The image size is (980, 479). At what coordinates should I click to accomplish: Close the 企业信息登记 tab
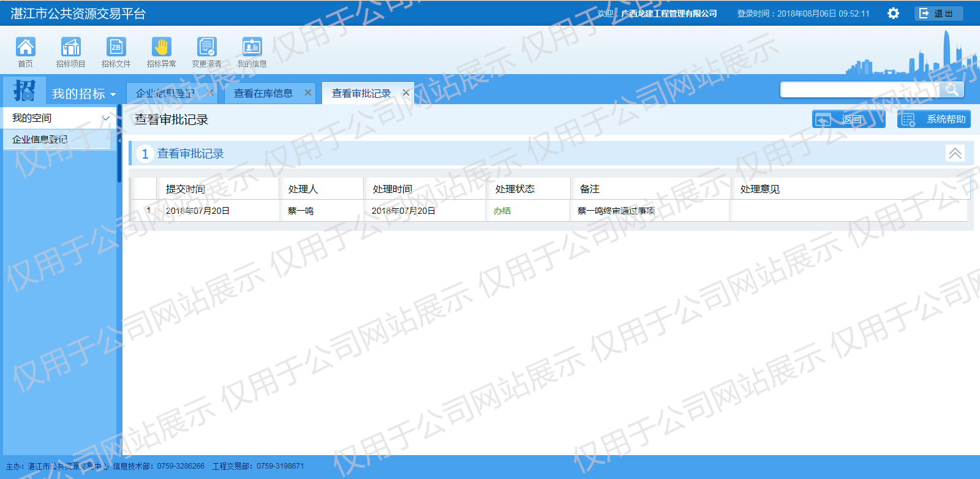click(210, 92)
